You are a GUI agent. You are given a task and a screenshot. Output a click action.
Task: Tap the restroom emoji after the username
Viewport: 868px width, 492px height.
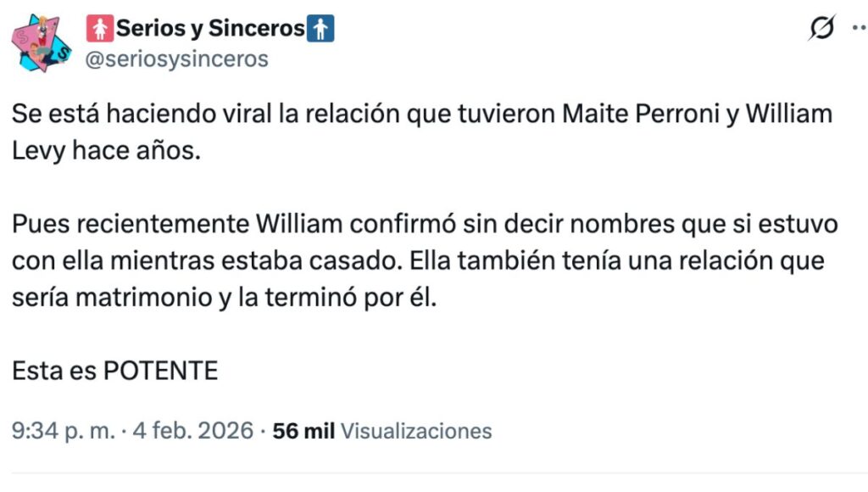pos(323,27)
